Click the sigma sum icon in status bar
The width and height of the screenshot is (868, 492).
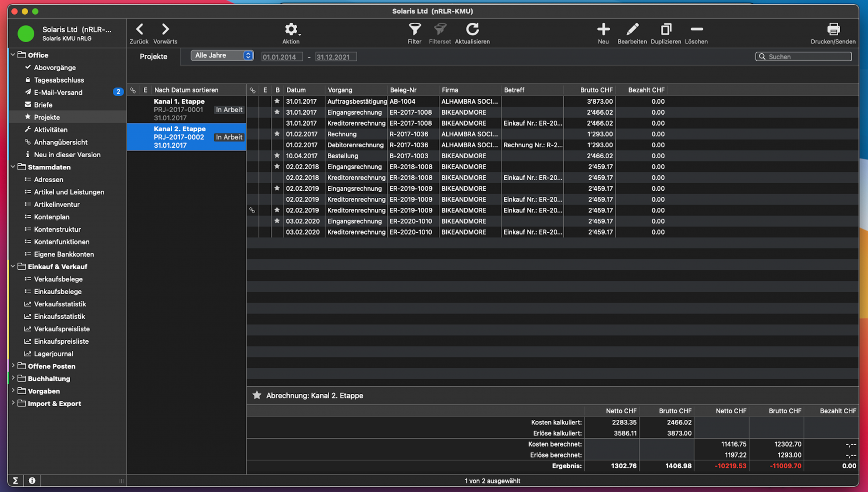(x=16, y=480)
